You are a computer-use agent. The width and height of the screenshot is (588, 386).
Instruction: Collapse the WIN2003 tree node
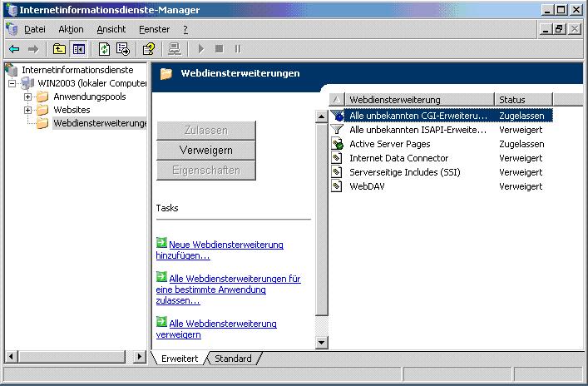tap(12, 83)
